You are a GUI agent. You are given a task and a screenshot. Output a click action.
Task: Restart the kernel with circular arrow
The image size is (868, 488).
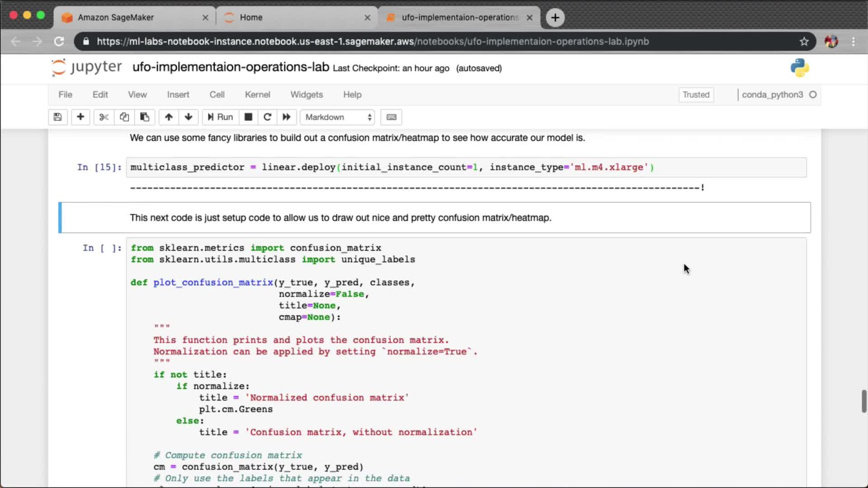click(267, 117)
